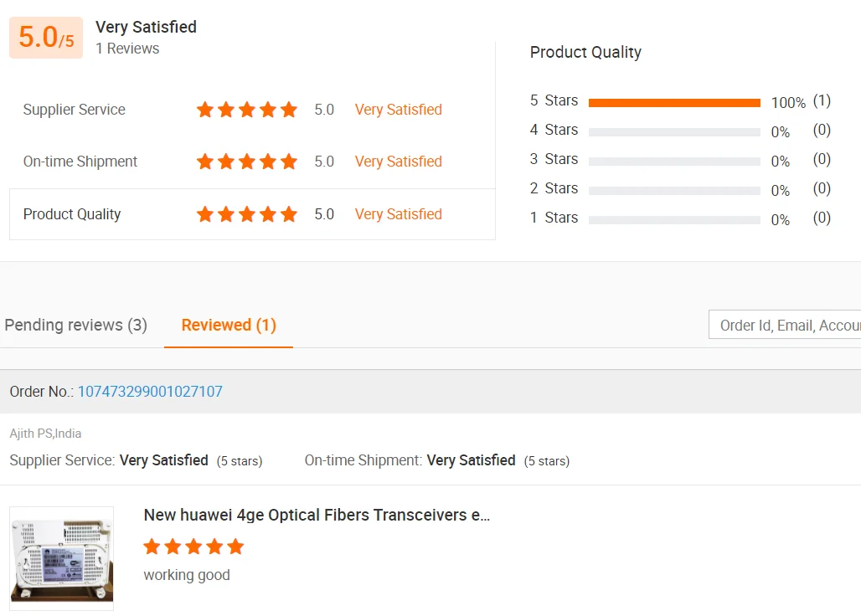Click the "working good" review comment
861x616 pixels.
pos(187,575)
